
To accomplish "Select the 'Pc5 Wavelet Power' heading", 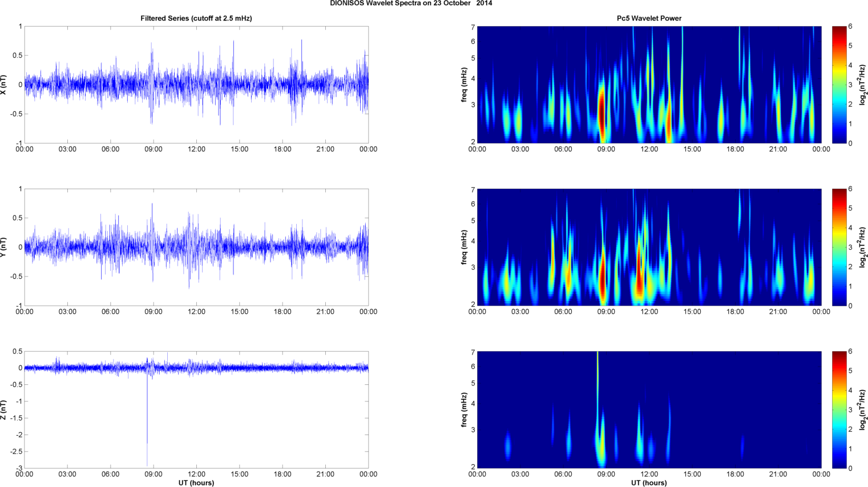I will (x=649, y=18).
